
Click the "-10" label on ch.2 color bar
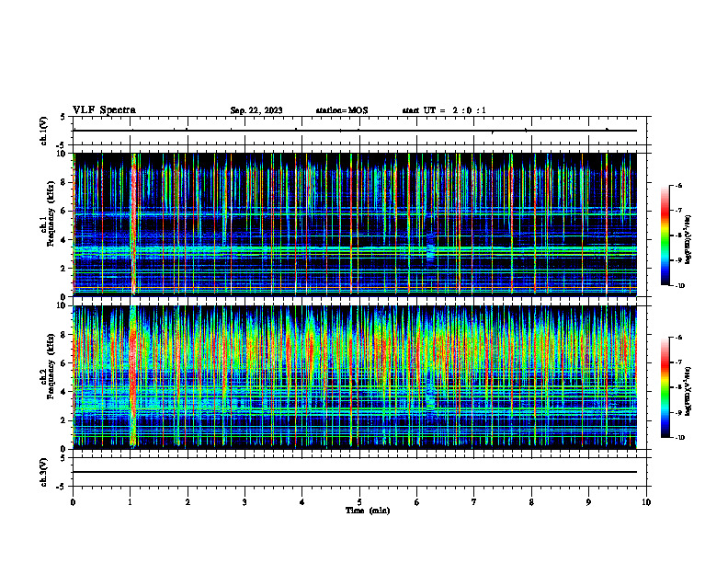680,438
